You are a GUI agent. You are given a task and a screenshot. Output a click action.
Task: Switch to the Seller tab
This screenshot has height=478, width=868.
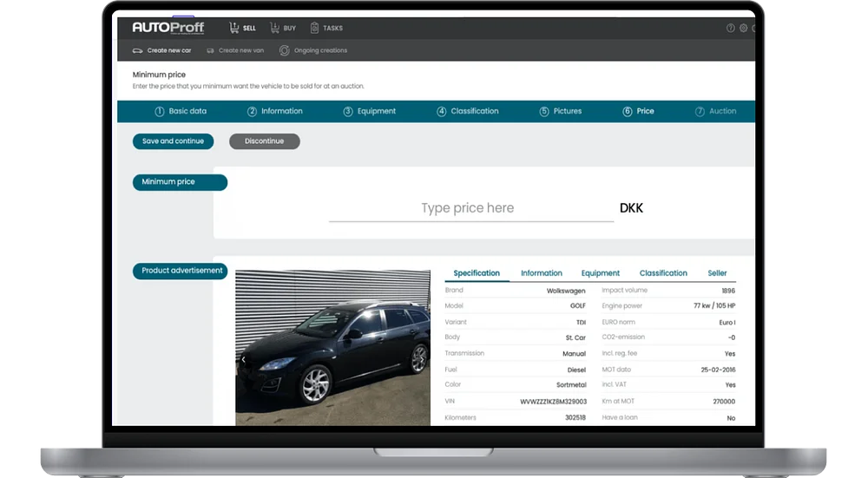[x=717, y=273]
